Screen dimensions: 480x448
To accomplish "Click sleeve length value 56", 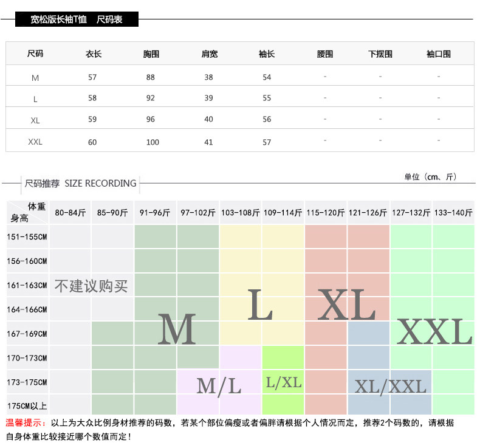I will [267, 119].
